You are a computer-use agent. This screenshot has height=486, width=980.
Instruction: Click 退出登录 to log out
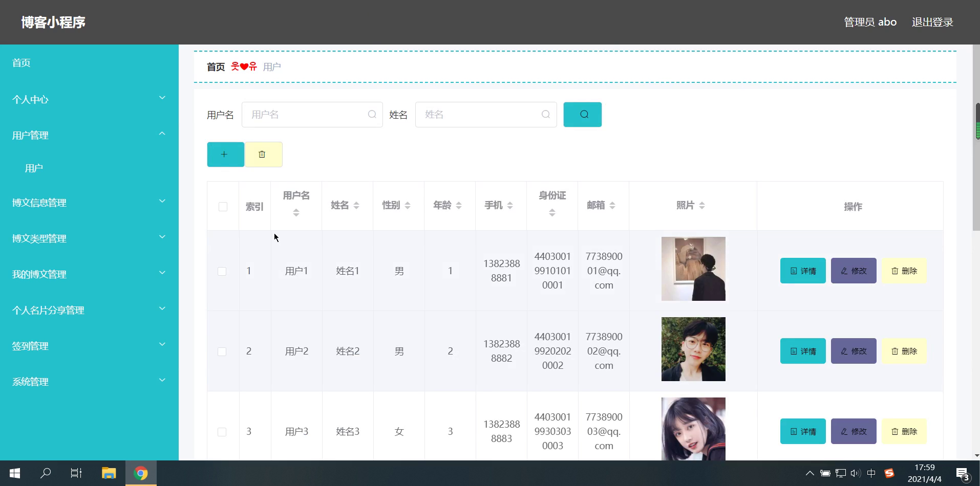[x=932, y=22]
